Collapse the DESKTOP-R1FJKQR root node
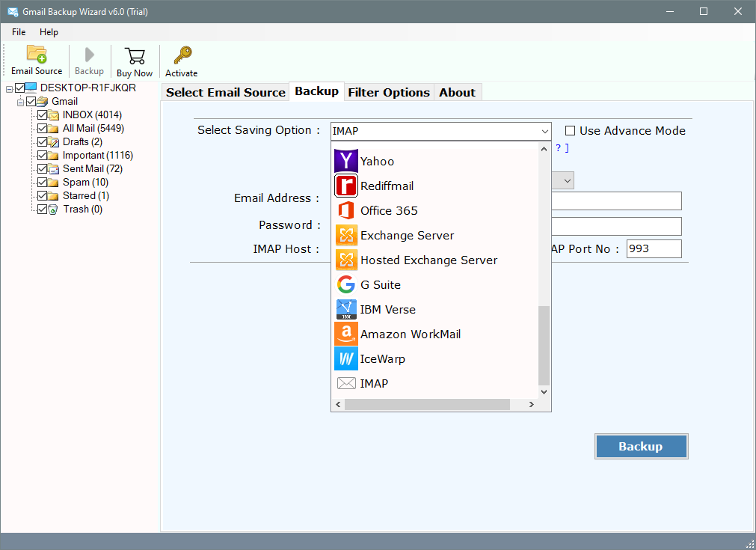Viewport: 756px width, 550px height. 10,88
